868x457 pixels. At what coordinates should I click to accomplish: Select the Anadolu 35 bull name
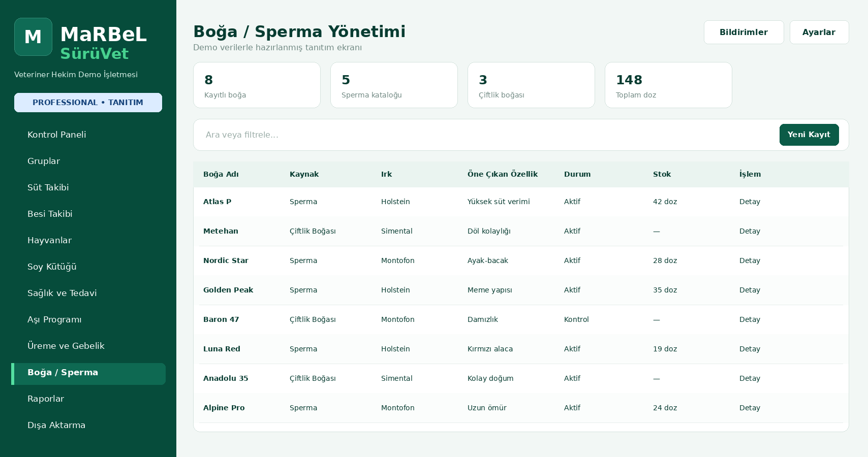[x=226, y=378]
